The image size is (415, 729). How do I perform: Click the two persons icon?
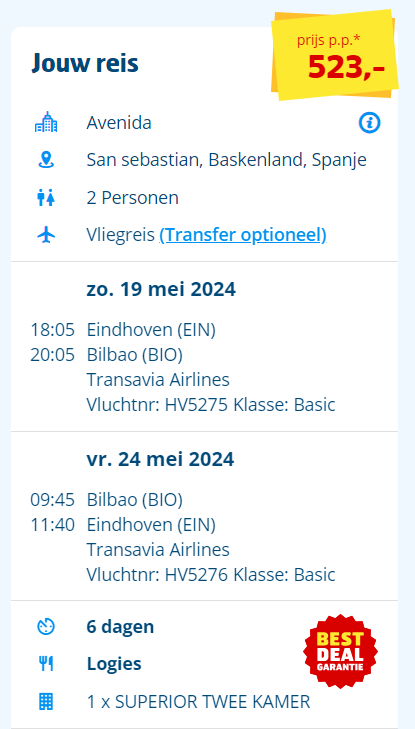(46, 198)
